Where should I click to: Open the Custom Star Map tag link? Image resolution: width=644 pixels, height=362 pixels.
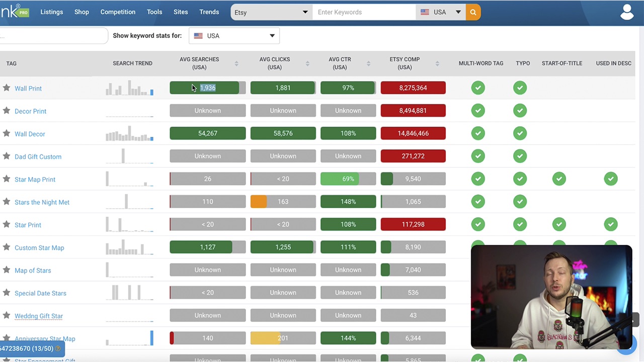point(39,248)
